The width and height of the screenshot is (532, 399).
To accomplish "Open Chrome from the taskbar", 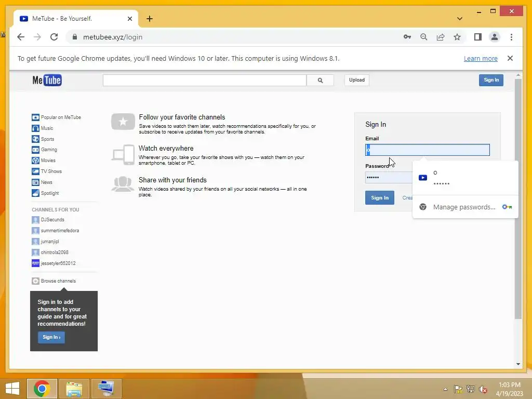I will pyautogui.click(x=42, y=389).
